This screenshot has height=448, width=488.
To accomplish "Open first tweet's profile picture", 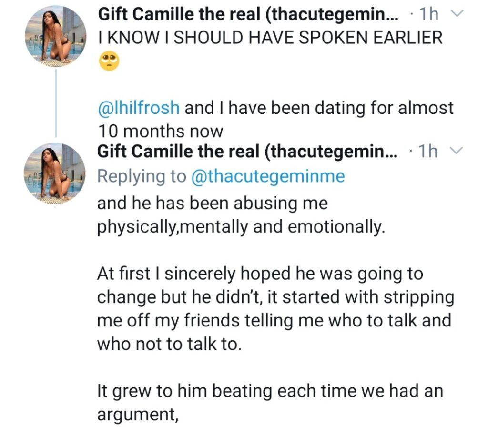I will [55, 36].
